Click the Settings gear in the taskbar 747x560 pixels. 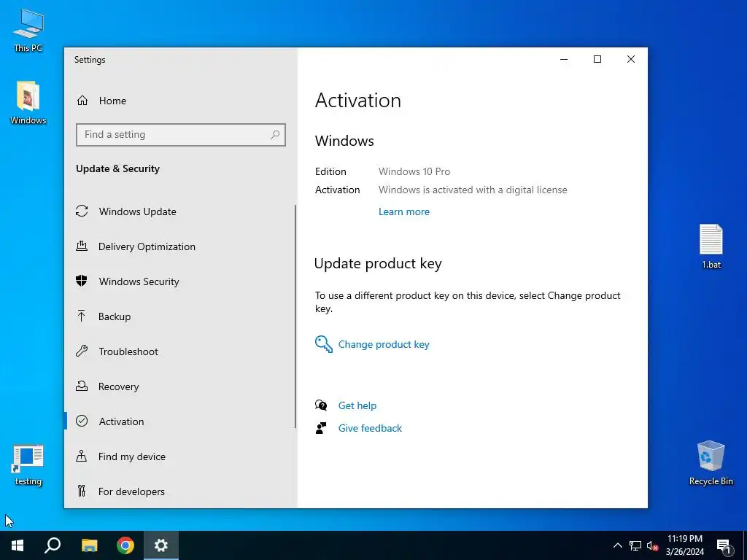161,545
